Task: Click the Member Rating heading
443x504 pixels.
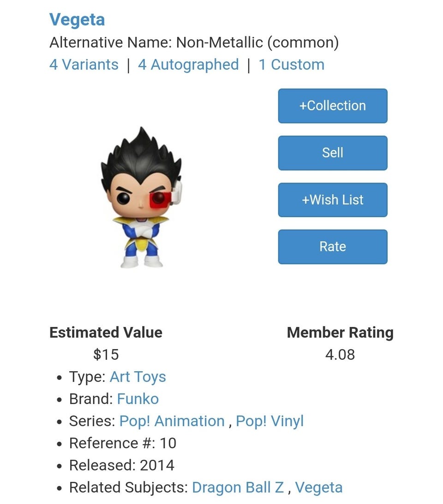Action: tap(340, 332)
